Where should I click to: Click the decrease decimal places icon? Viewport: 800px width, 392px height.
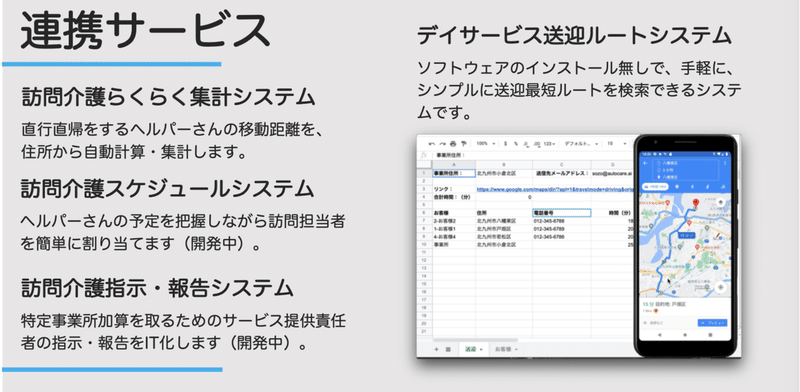526,144
